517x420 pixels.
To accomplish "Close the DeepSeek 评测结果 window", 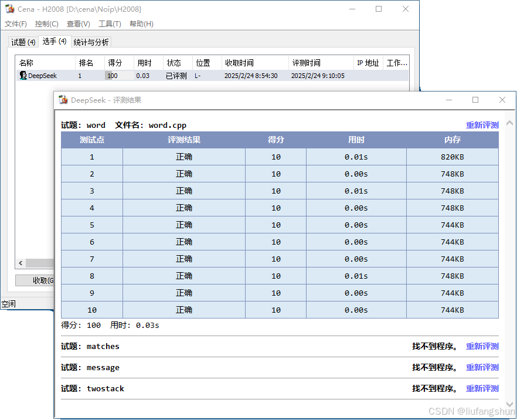I will (502, 100).
